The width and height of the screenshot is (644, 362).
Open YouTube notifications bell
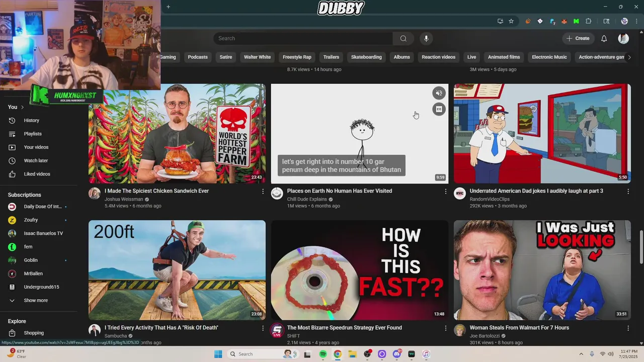click(604, 38)
